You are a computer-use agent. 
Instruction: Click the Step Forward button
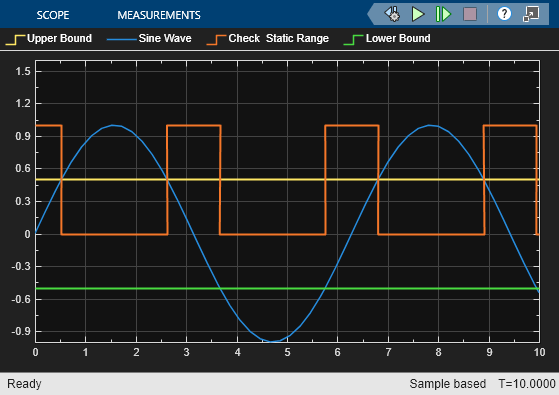[x=443, y=14]
